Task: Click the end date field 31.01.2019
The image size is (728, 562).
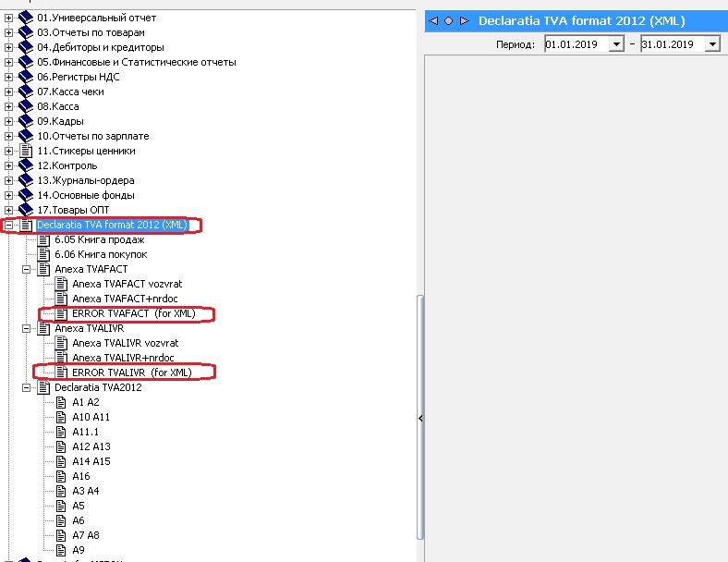Action: click(673, 44)
